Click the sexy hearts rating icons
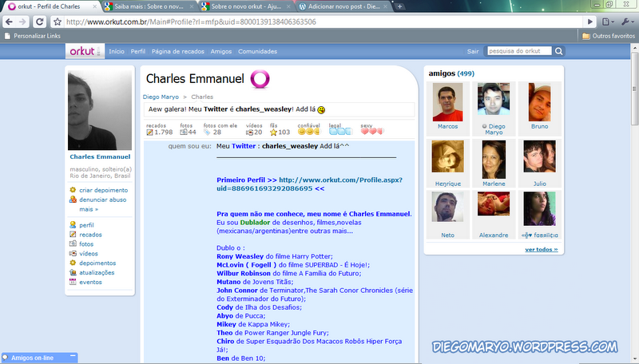639x364 pixels. point(372,131)
